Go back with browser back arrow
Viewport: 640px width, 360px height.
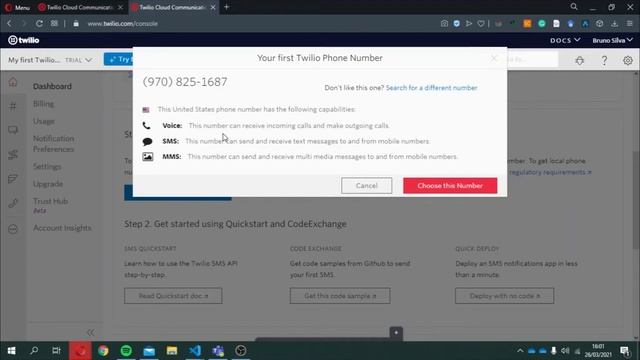click(x=9, y=24)
